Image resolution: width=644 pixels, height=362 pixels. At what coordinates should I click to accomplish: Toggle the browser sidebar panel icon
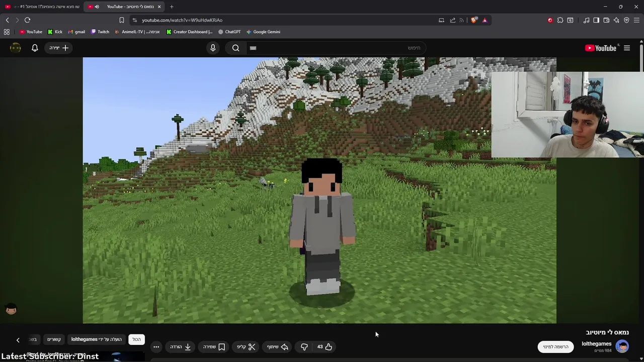point(596,20)
